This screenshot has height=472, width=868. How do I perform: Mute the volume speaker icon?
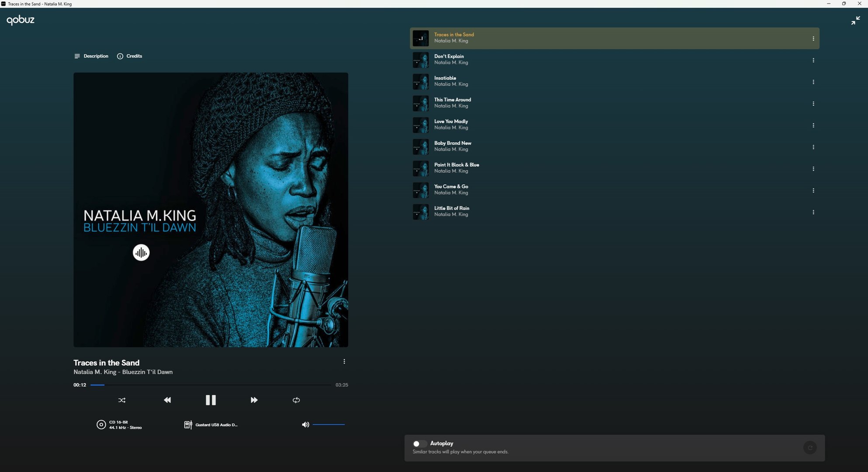pos(305,424)
